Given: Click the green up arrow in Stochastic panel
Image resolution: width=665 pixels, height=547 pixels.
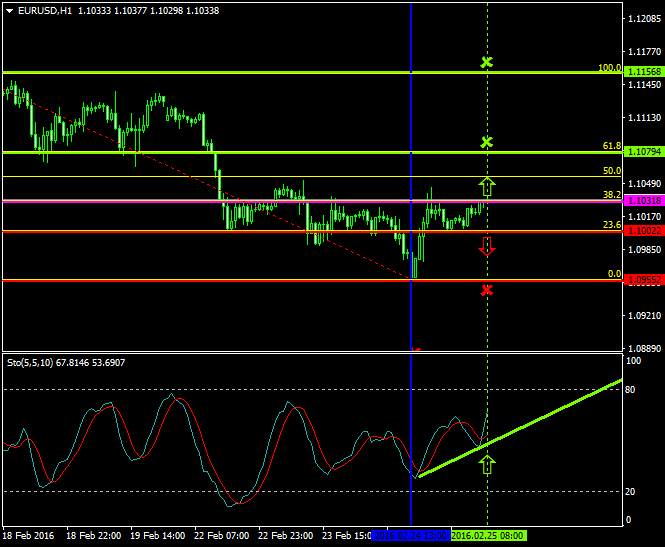Looking at the screenshot, I should (487, 463).
